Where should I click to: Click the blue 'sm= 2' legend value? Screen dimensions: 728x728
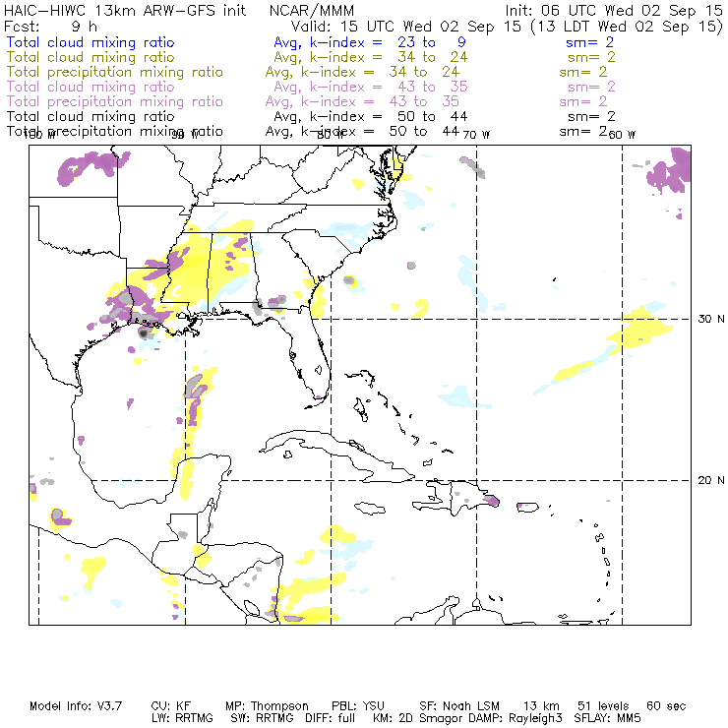590,42
